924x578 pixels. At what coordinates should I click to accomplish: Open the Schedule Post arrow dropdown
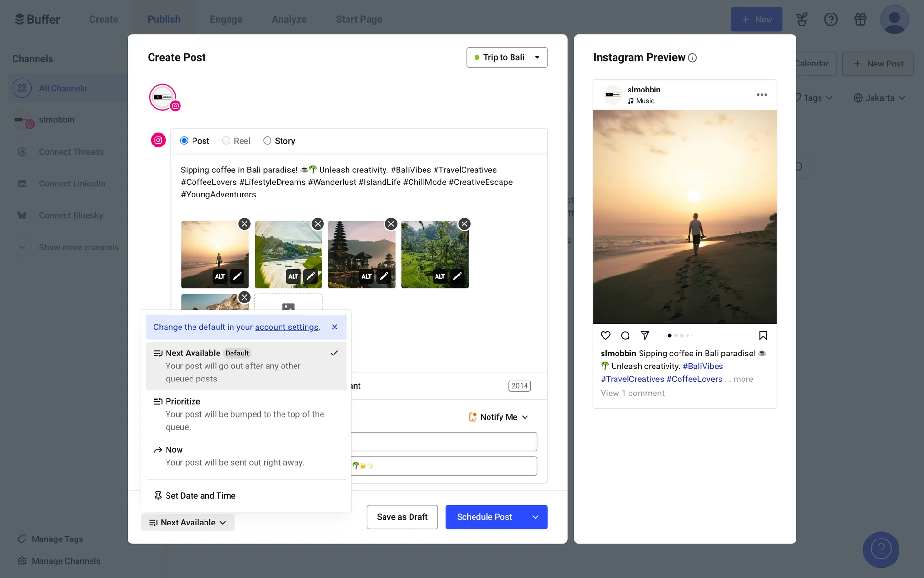tap(535, 517)
